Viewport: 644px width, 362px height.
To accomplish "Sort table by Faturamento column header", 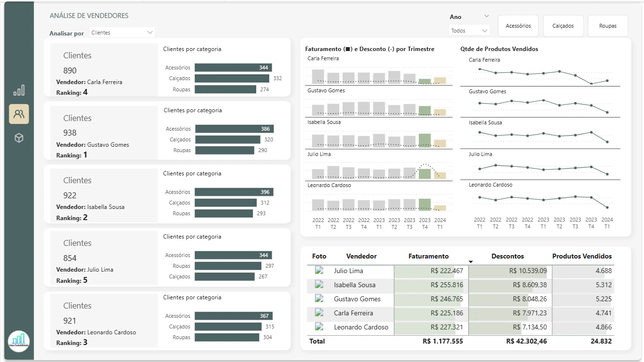I will [429, 256].
